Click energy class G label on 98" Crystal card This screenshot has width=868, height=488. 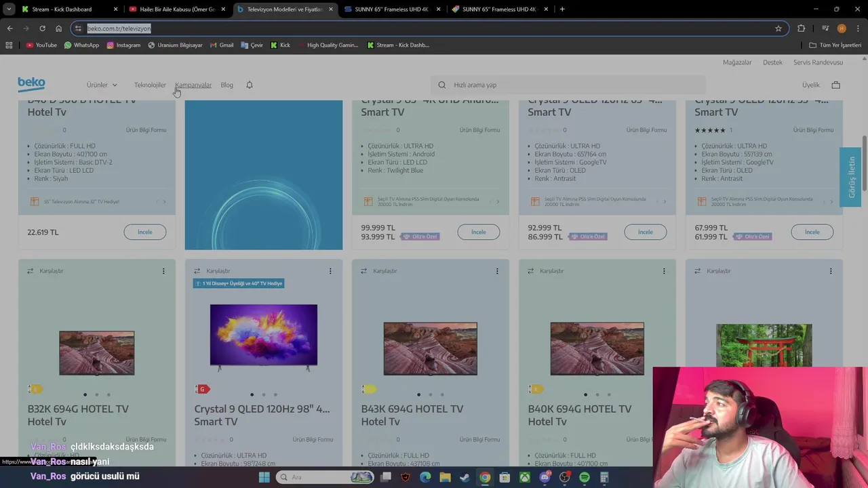(x=203, y=389)
